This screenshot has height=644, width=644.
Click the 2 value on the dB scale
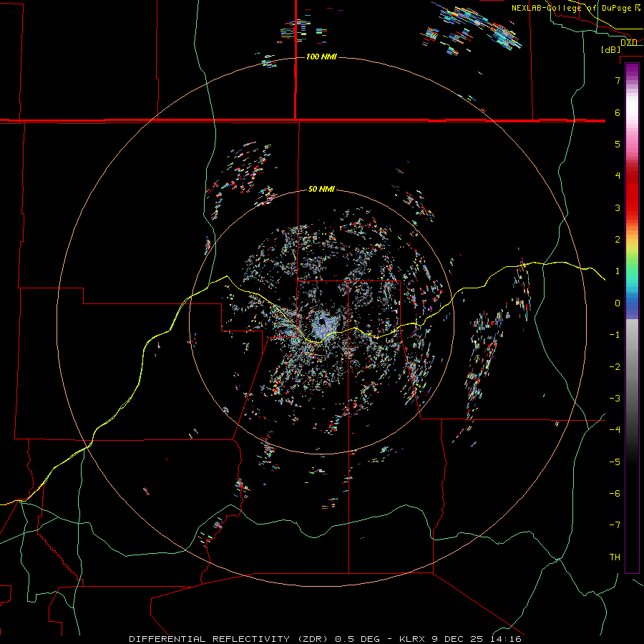(x=618, y=240)
